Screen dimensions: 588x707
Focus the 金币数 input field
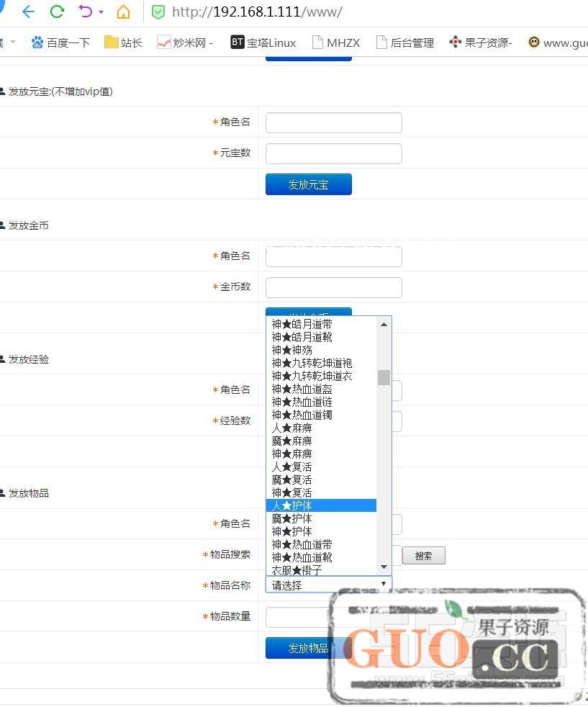[333, 287]
